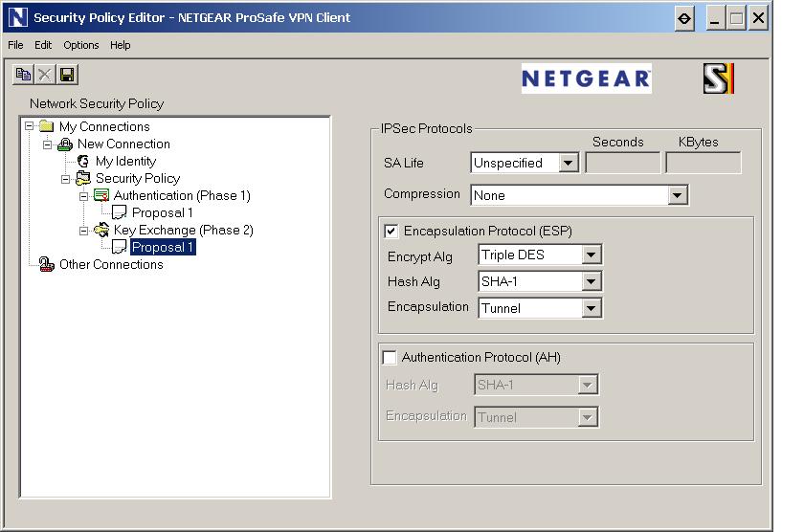Click the Other Connections icon
This screenshot has height=532, width=804.
47,264
